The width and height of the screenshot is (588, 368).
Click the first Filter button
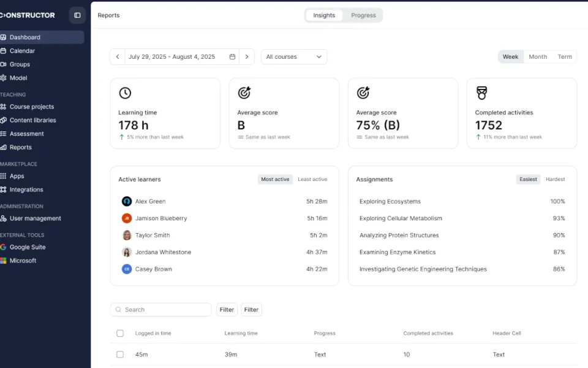pyautogui.click(x=227, y=310)
